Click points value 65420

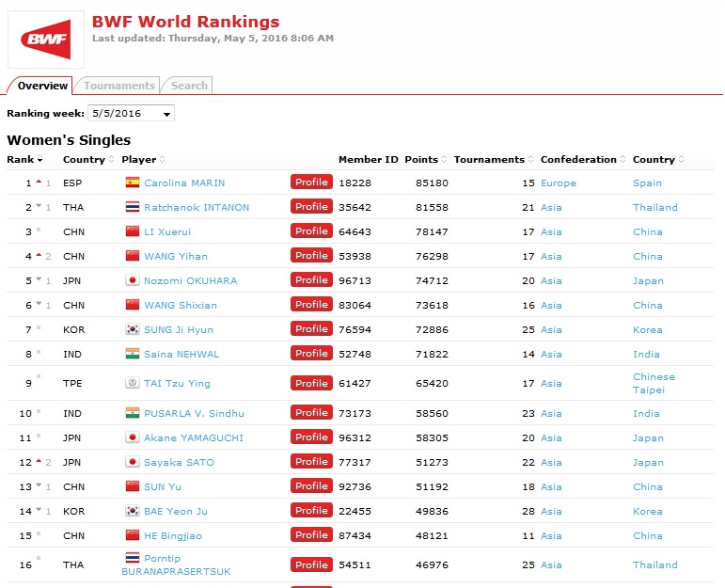tap(432, 384)
